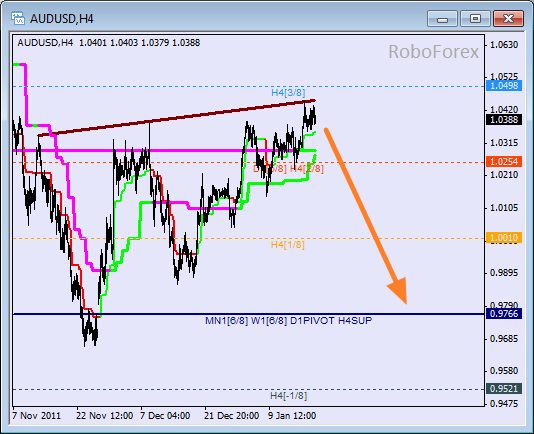Click the 1.0010 orange price tag

[504, 237]
